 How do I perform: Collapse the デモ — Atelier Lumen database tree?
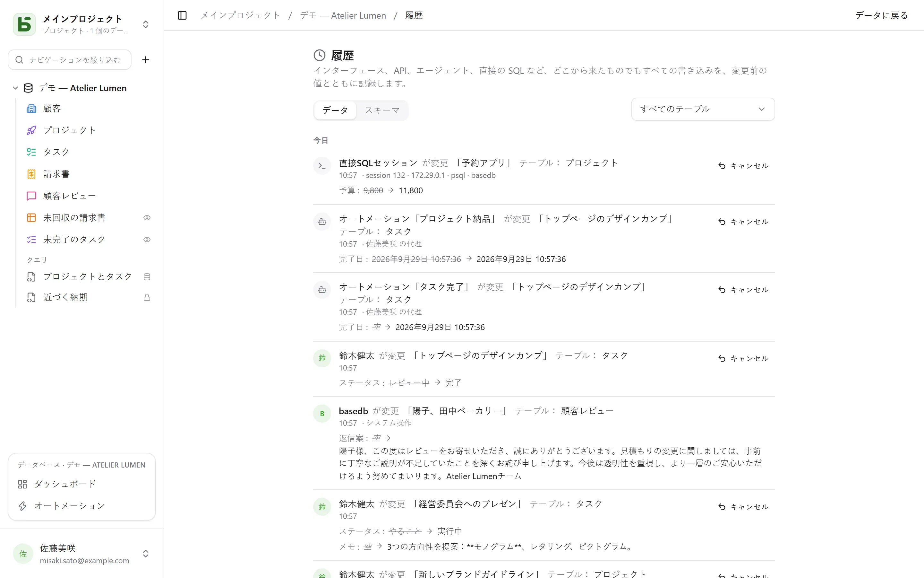tap(15, 88)
